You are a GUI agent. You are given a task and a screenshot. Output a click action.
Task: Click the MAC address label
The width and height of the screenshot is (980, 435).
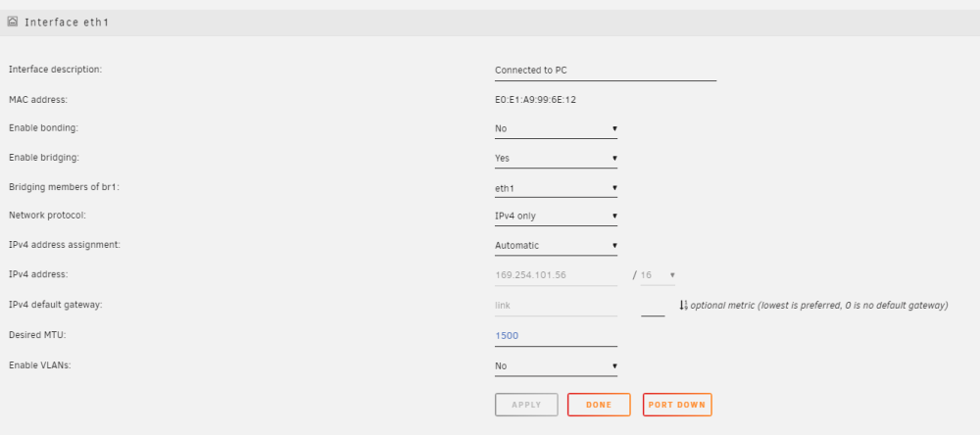click(x=37, y=99)
